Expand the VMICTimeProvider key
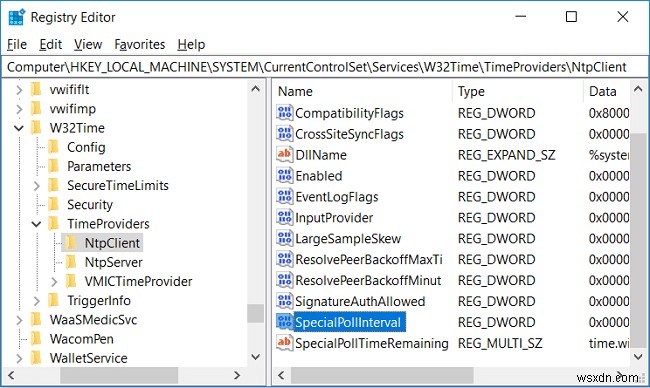The image size is (650, 388). click(x=54, y=281)
